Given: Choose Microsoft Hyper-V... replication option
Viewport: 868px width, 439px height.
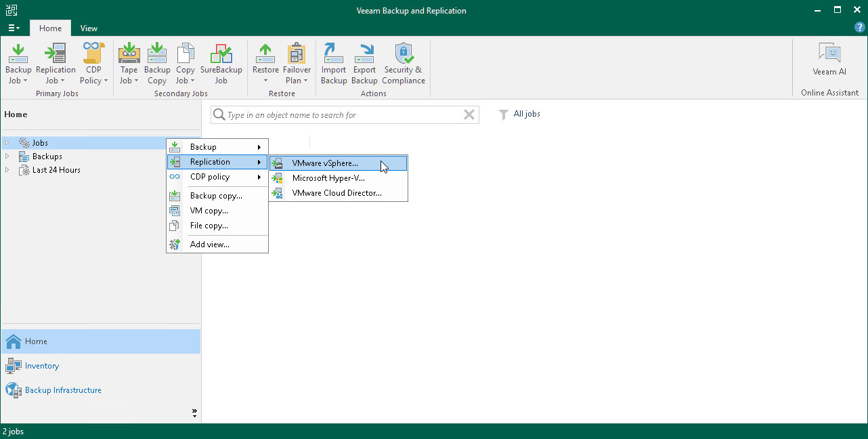Looking at the screenshot, I should click(x=339, y=178).
